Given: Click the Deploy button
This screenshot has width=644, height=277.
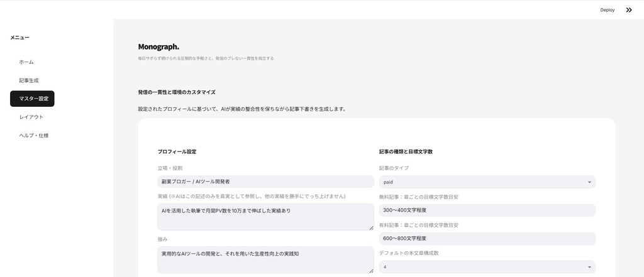Looking at the screenshot, I should (607, 10).
